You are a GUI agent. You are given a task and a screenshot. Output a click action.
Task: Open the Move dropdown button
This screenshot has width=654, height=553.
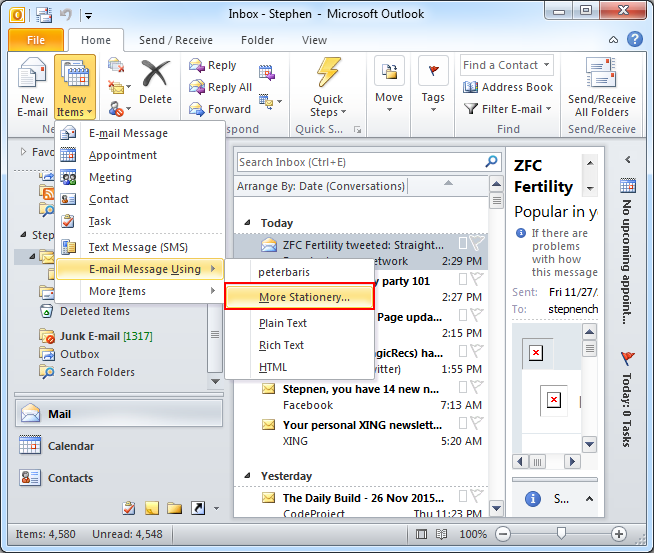coord(389,85)
